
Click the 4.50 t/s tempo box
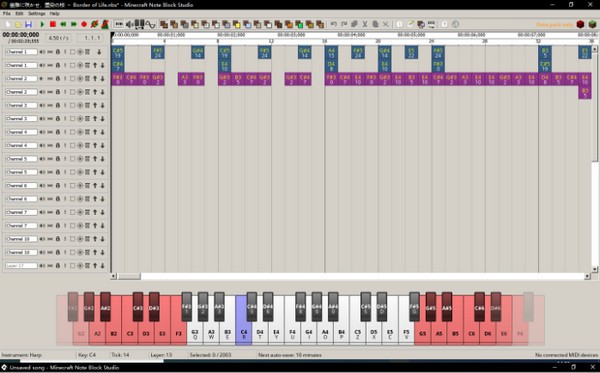[x=59, y=38]
